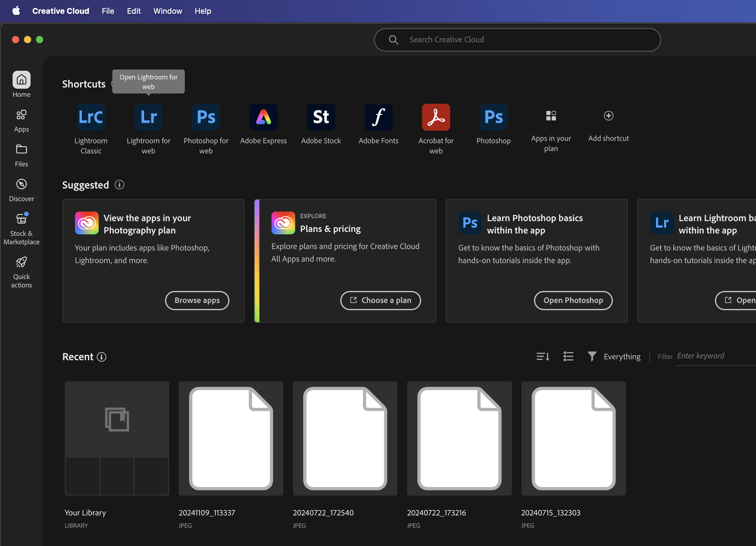756x546 pixels.
Task: Open the Apps section in sidebar
Action: pos(21,120)
